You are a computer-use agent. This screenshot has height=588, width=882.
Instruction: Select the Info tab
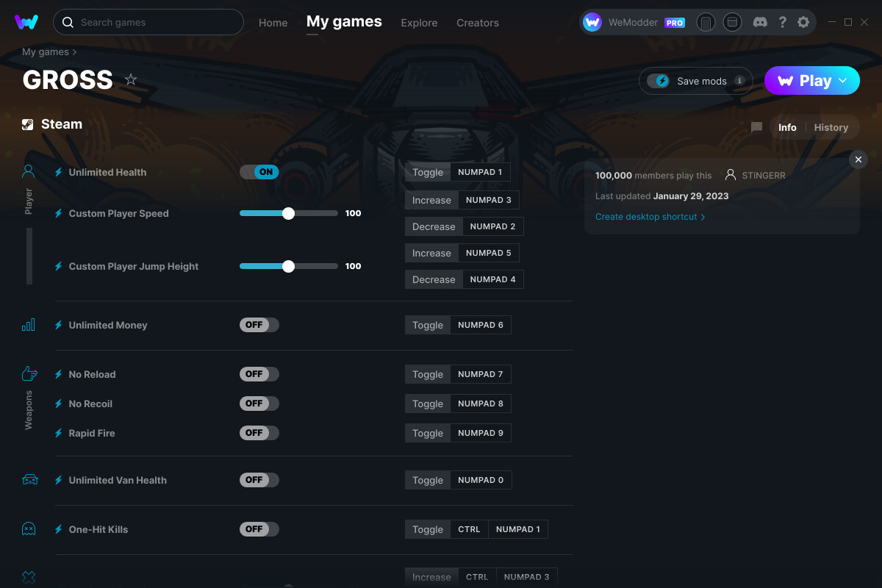pos(787,127)
